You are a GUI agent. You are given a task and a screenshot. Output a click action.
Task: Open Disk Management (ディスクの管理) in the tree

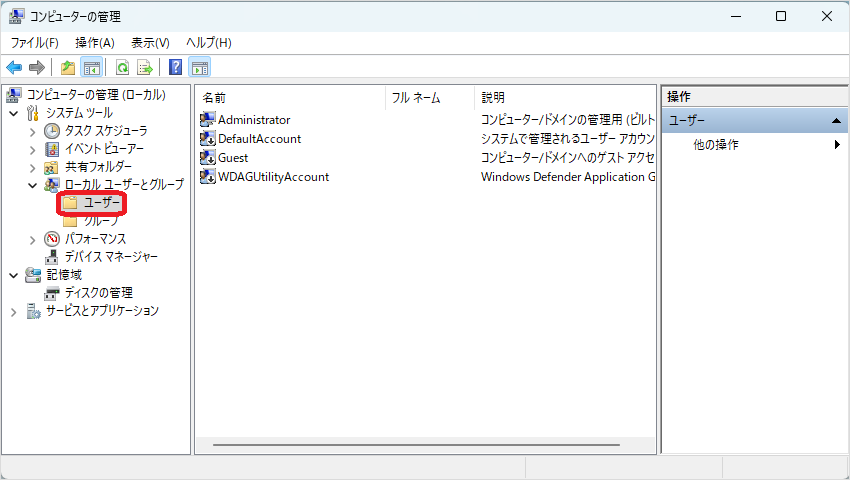98,293
